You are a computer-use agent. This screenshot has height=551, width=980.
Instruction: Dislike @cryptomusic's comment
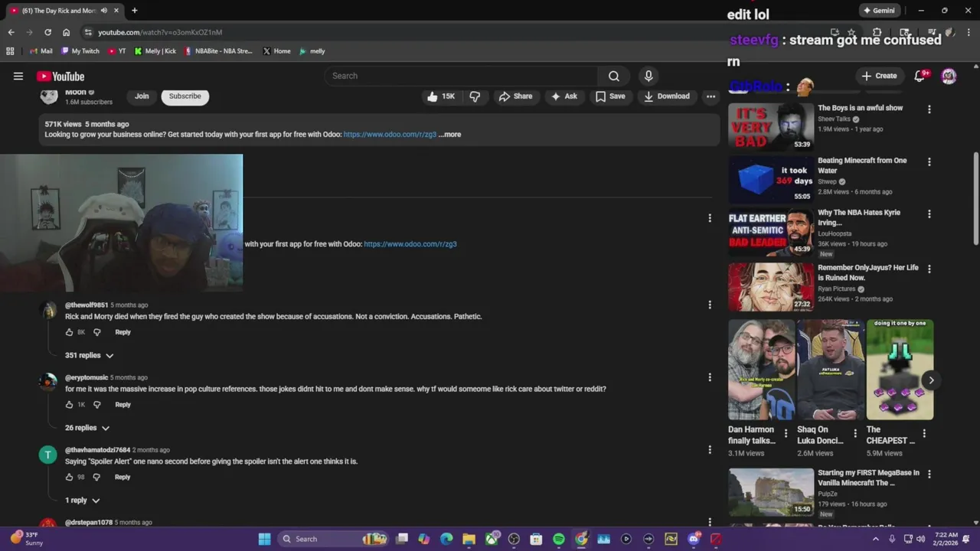click(97, 405)
